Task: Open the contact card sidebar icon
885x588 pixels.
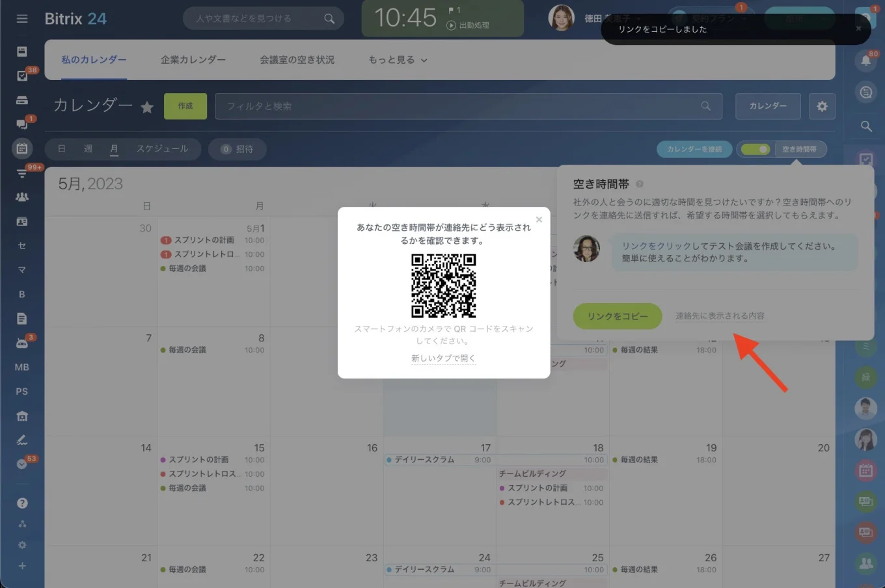Action: 22,222
